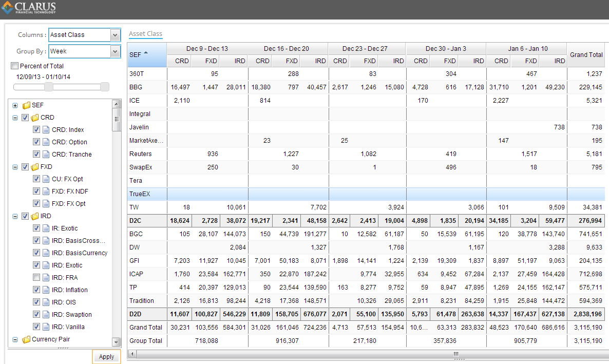Viewport: 609px width, 364px height.
Task: Select the D2D subtotal row label
Action: 136,314
